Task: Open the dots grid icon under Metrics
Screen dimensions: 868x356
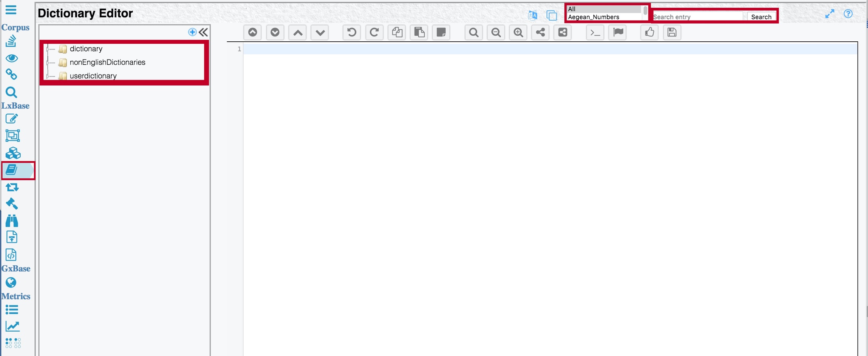Action: [13, 343]
